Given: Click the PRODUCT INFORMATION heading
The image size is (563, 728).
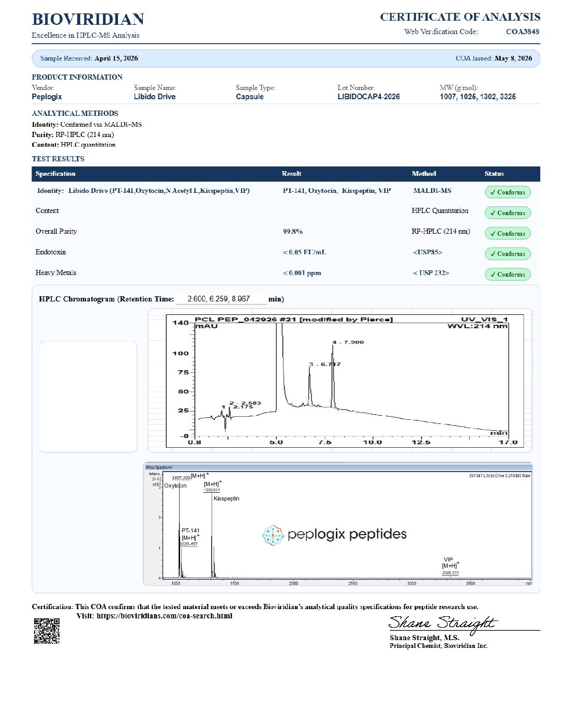Looking at the screenshot, I should pyautogui.click(x=77, y=77).
